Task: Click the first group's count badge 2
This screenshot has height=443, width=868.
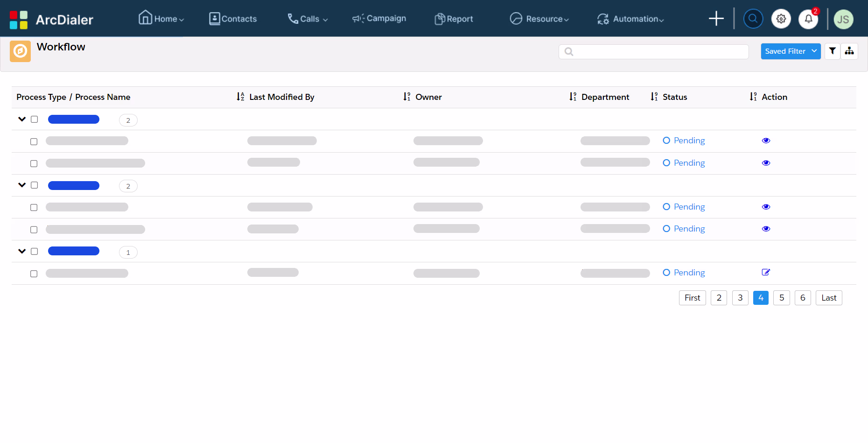Action: 128,120
